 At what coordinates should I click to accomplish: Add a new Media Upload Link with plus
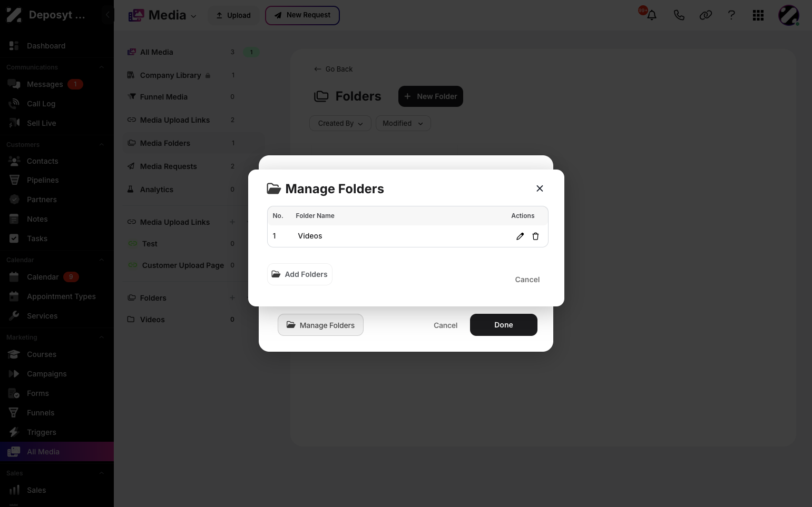232,222
